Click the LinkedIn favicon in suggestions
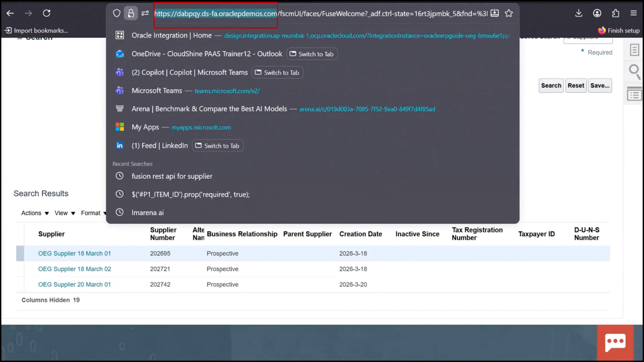The height and width of the screenshot is (362, 644). (x=120, y=145)
